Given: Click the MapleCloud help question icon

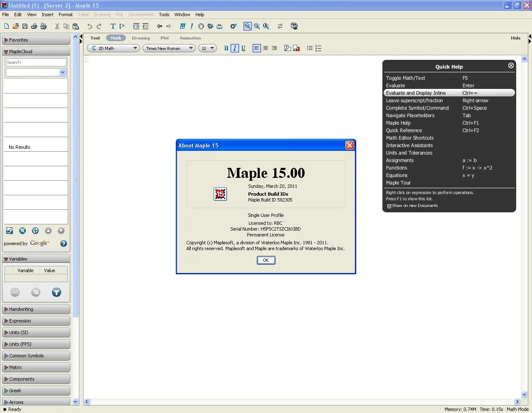Looking at the screenshot, I should [64, 243].
